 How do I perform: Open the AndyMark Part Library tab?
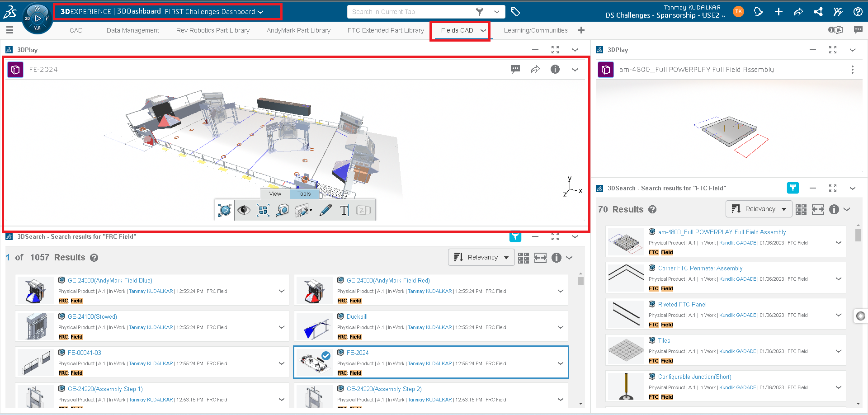[x=298, y=30]
